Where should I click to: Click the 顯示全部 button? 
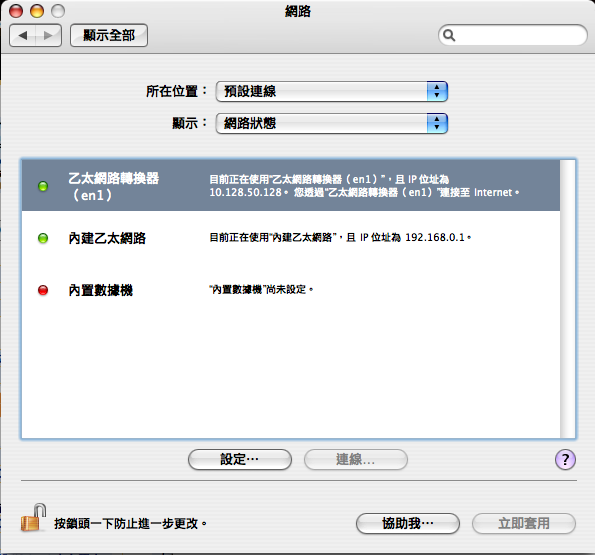pos(109,36)
